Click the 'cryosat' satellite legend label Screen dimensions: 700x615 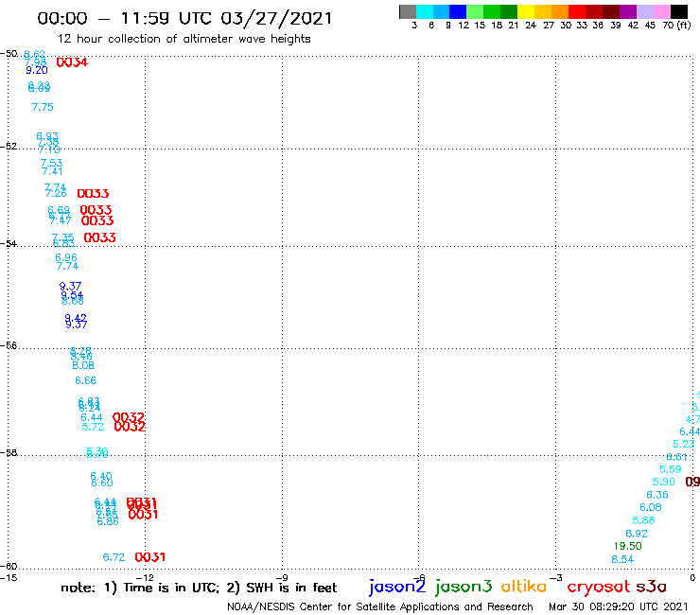[599, 587]
